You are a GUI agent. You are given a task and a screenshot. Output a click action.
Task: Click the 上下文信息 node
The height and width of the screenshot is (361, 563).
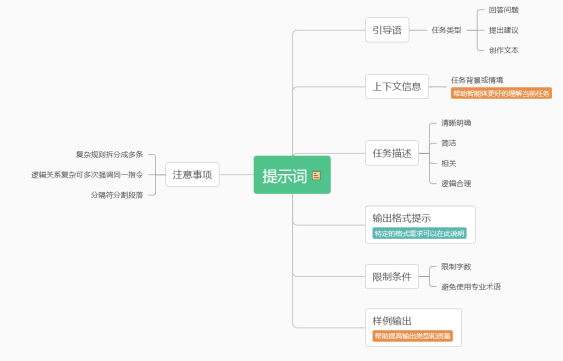(397, 87)
